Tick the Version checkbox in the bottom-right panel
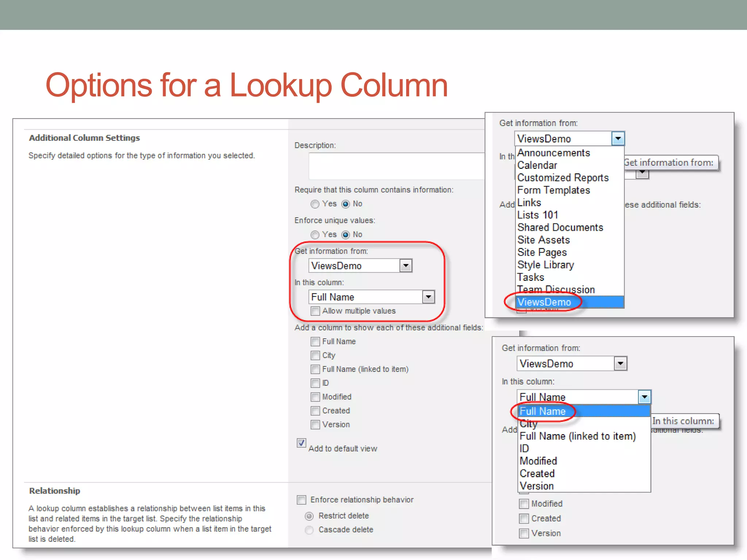The image size is (747, 560). pyautogui.click(x=524, y=533)
